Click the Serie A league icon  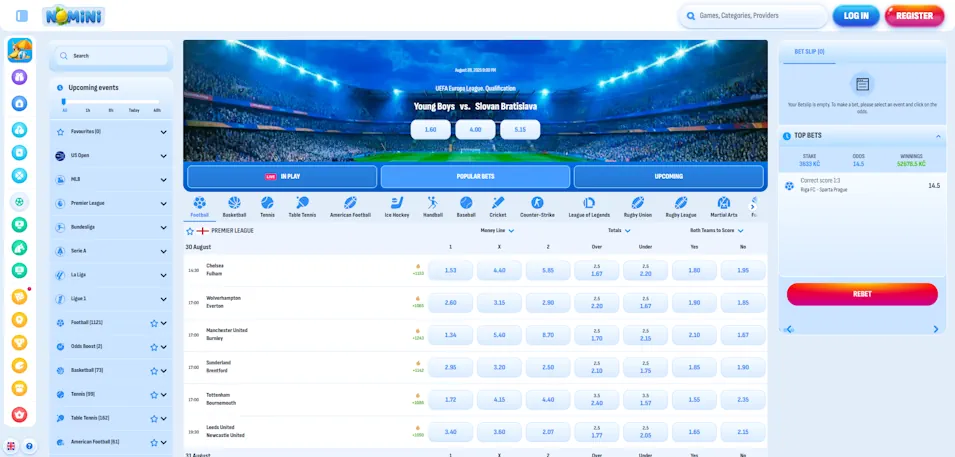pos(60,251)
